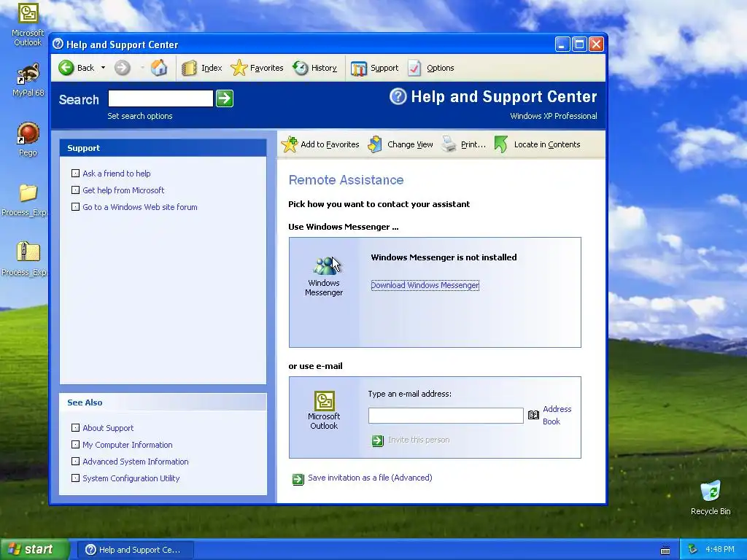
Task: Click the Address Book link text
Action: point(557,415)
